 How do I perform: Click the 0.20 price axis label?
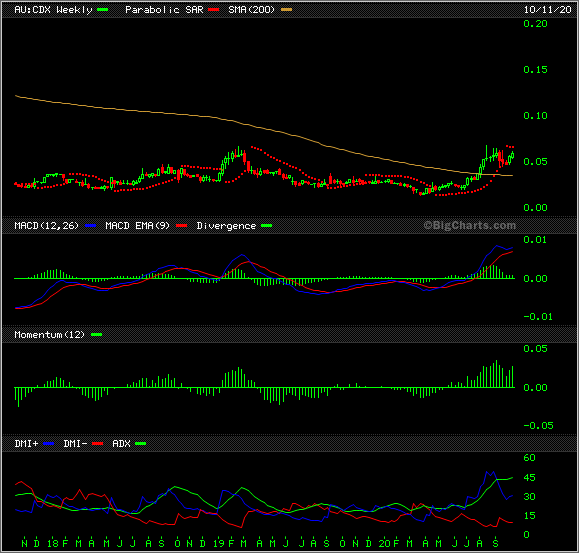tap(535, 24)
